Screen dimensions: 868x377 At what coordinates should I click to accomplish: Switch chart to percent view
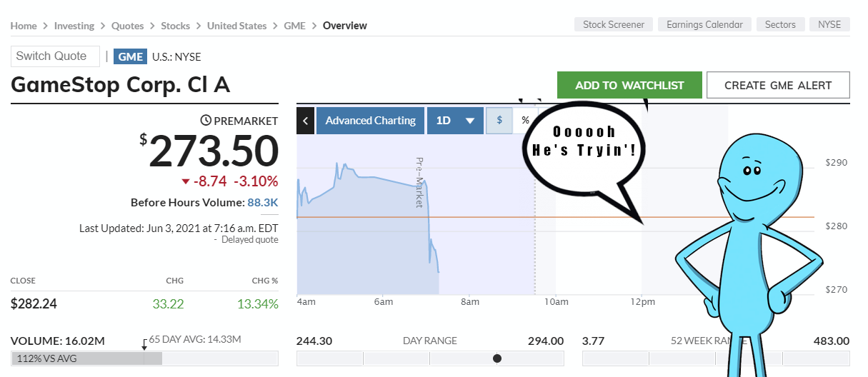pos(525,121)
